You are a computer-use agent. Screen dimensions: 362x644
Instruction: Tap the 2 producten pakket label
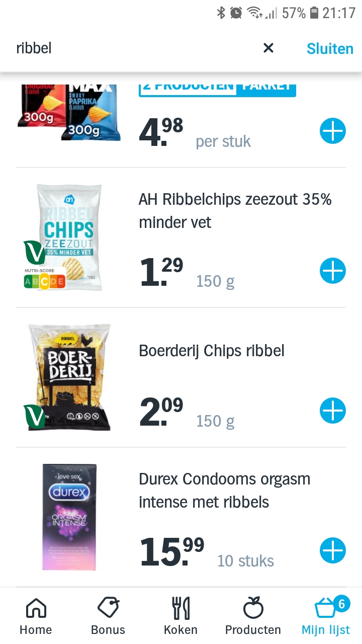click(217, 88)
